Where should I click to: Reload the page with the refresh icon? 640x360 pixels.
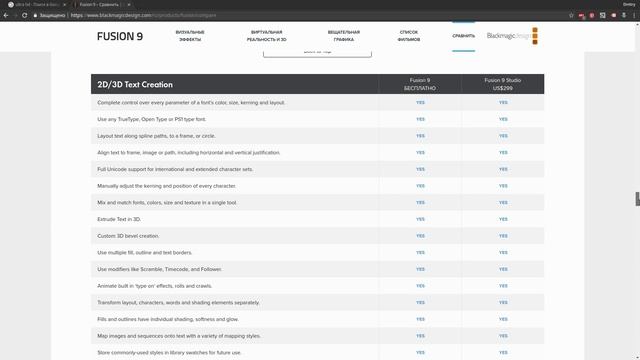24,15
